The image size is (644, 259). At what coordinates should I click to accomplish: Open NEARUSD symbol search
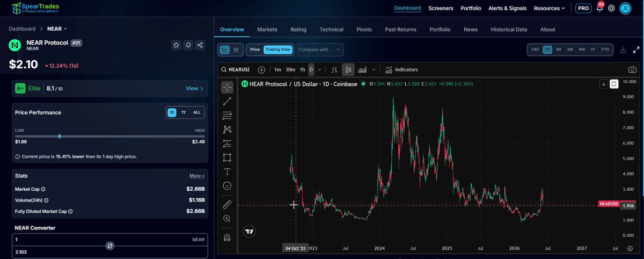pyautogui.click(x=236, y=69)
